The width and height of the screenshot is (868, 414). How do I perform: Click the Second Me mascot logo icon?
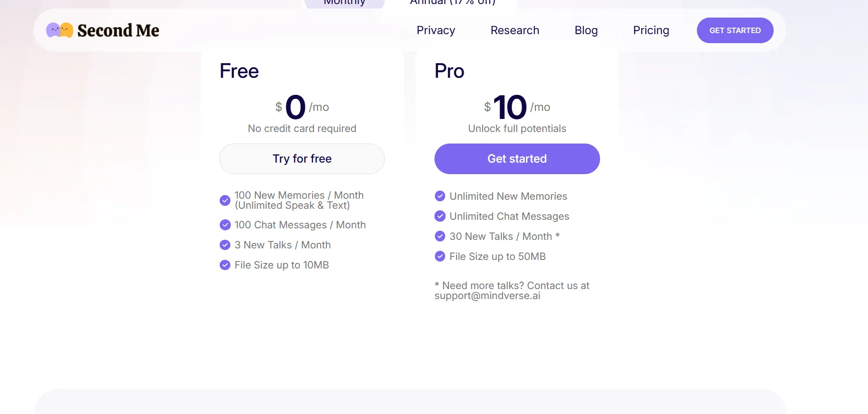(60, 31)
